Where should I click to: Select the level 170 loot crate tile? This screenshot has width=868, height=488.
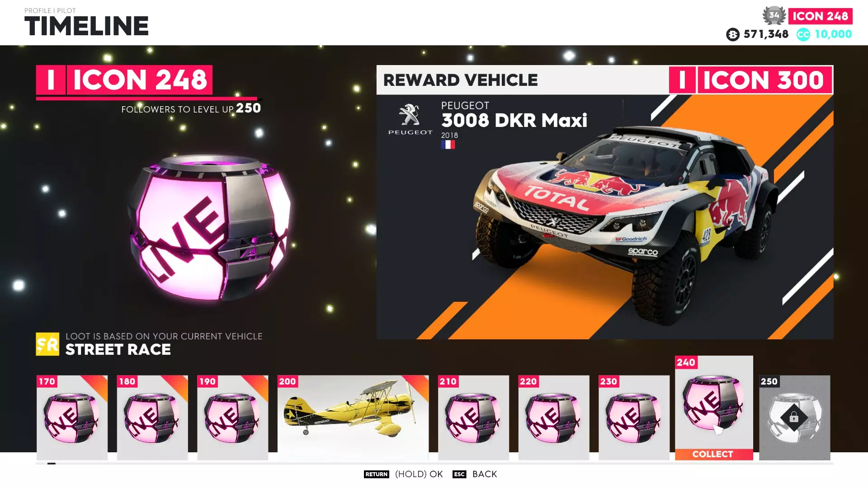(x=72, y=418)
